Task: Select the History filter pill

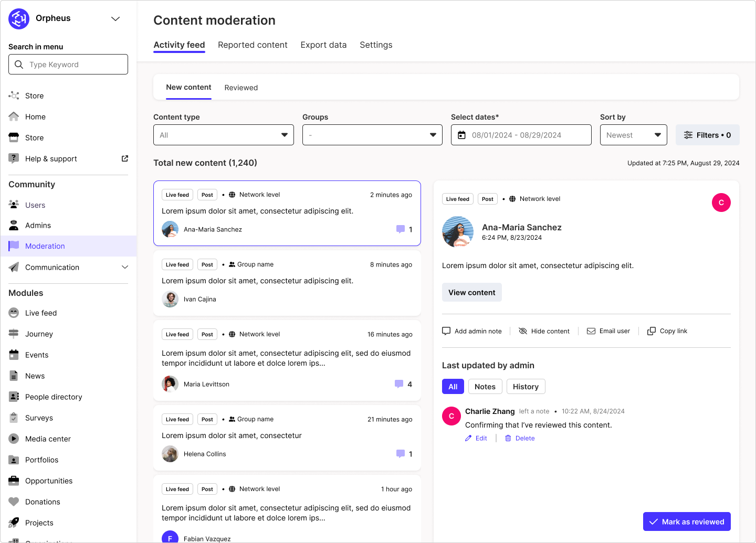Action: 526,386
